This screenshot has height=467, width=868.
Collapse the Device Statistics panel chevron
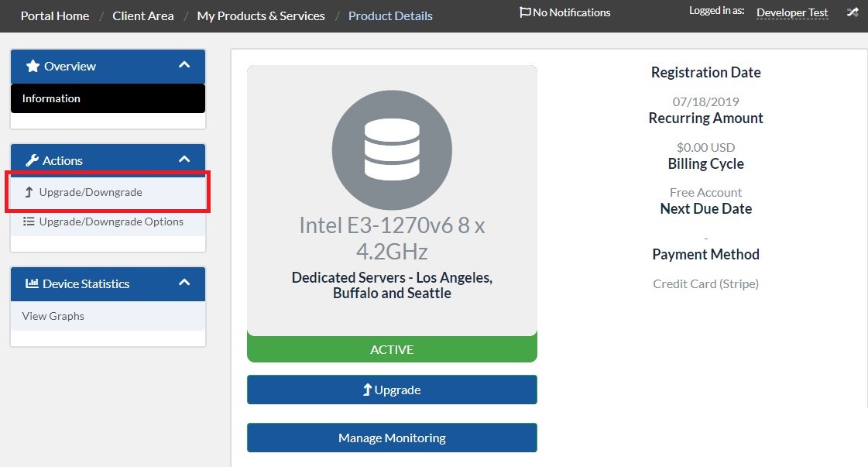click(x=184, y=283)
